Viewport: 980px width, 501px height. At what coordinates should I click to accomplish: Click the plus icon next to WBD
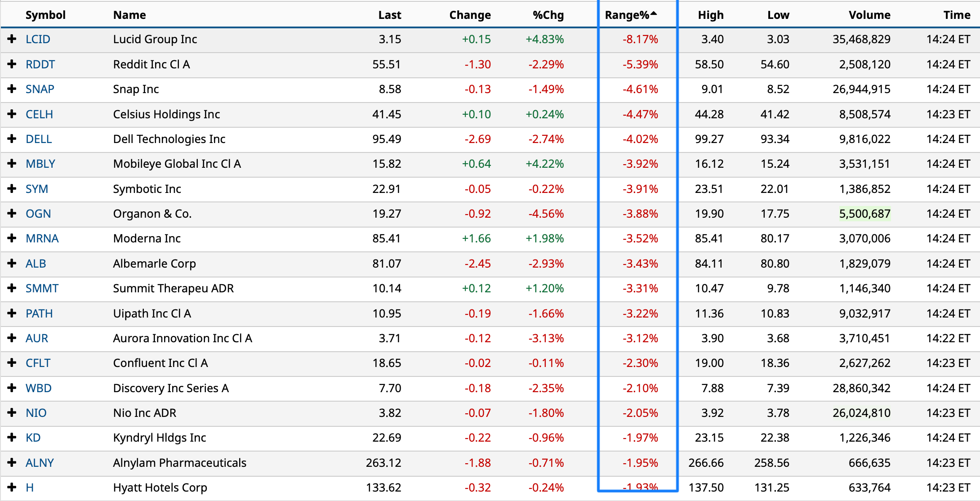tap(12, 388)
